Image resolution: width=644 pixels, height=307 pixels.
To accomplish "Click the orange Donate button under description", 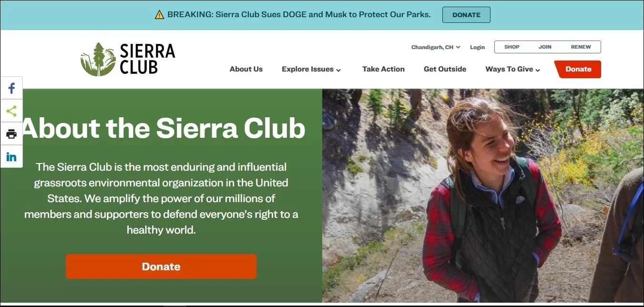I will (x=161, y=266).
